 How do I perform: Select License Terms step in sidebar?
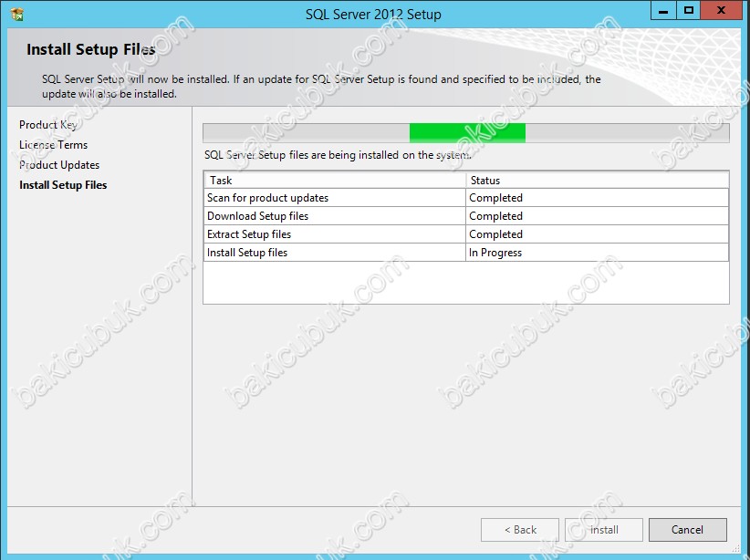tap(53, 145)
